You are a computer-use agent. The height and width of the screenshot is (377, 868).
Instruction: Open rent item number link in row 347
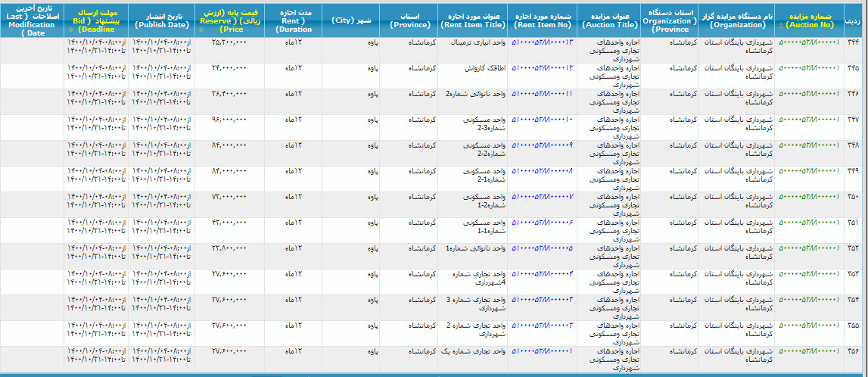coord(543,120)
